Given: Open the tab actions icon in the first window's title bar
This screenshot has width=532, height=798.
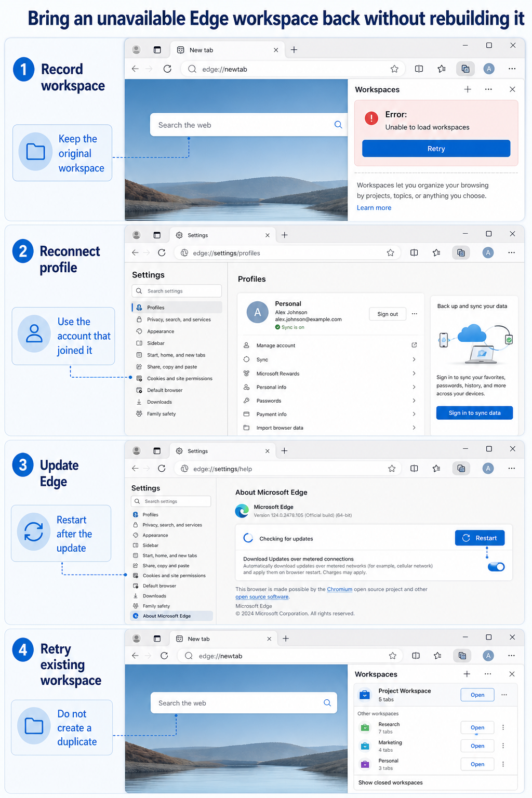Looking at the screenshot, I should pyautogui.click(x=157, y=50).
